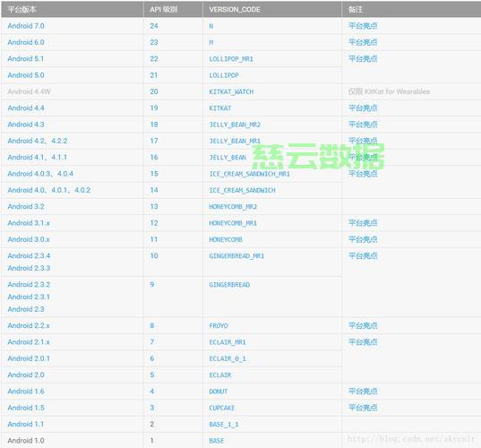
Task: Open the Android 6.0 platform link
Action: click(26, 42)
